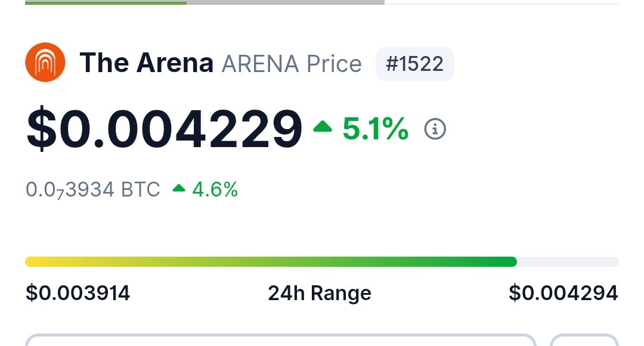Viewport: 644px width, 346px height.
Task: Select the #1522 rank badge
Action: coord(414,64)
